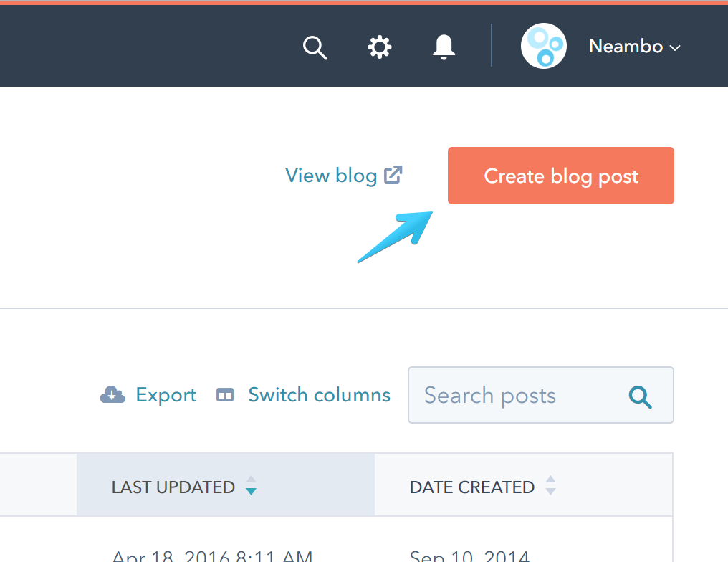
Task: Toggle sort arrows on DATE CREATED column
Action: (550, 487)
